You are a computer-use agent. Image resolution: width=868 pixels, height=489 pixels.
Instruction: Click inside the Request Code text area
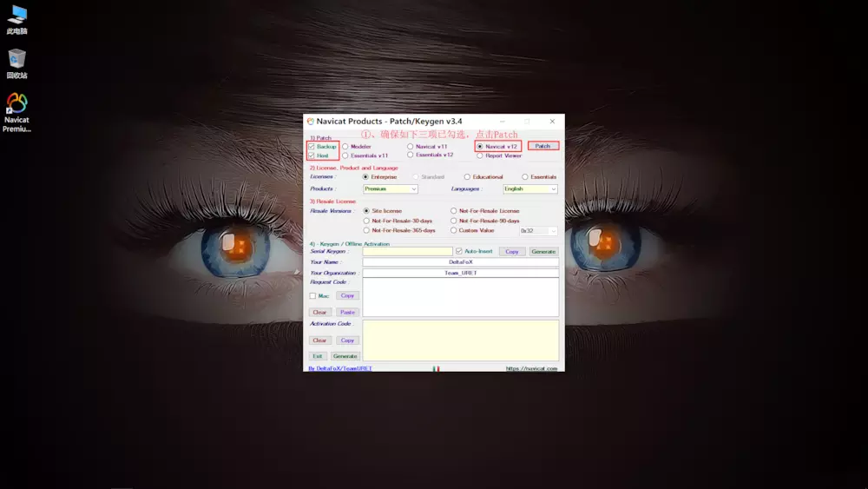pyautogui.click(x=461, y=297)
